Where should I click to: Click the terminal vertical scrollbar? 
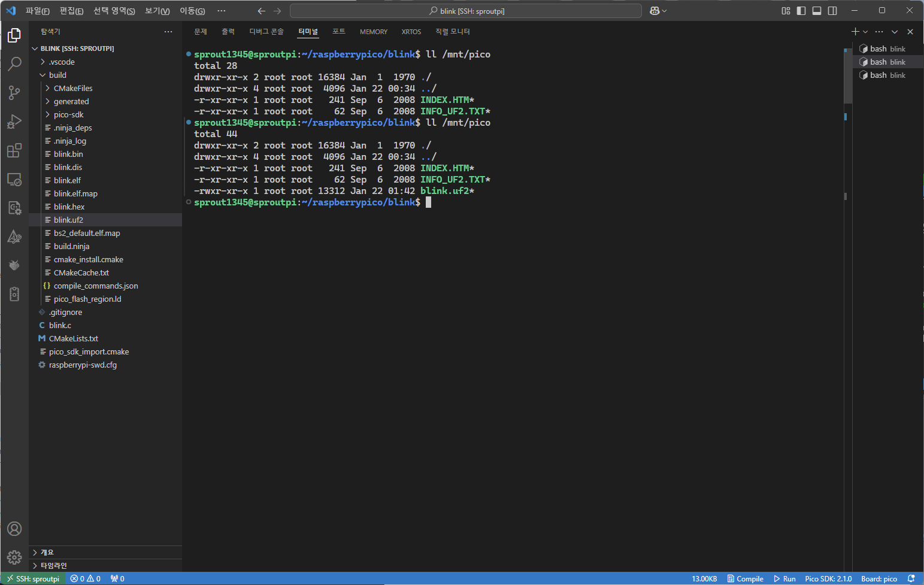click(x=848, y=75)
